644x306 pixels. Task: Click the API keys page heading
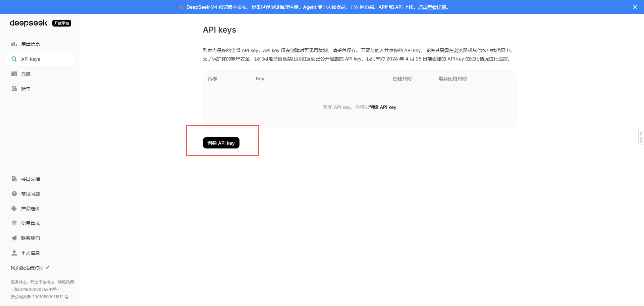[219, 30]
